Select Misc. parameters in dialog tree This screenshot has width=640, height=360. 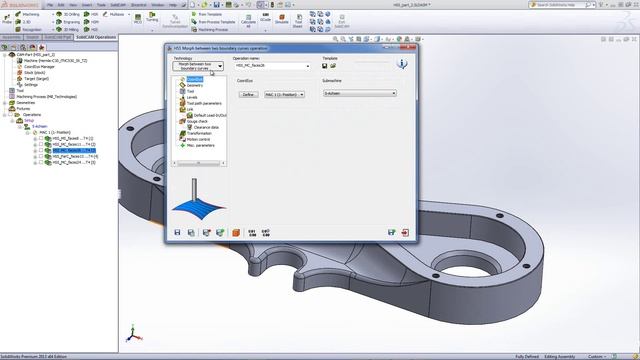tap(200, 145)
